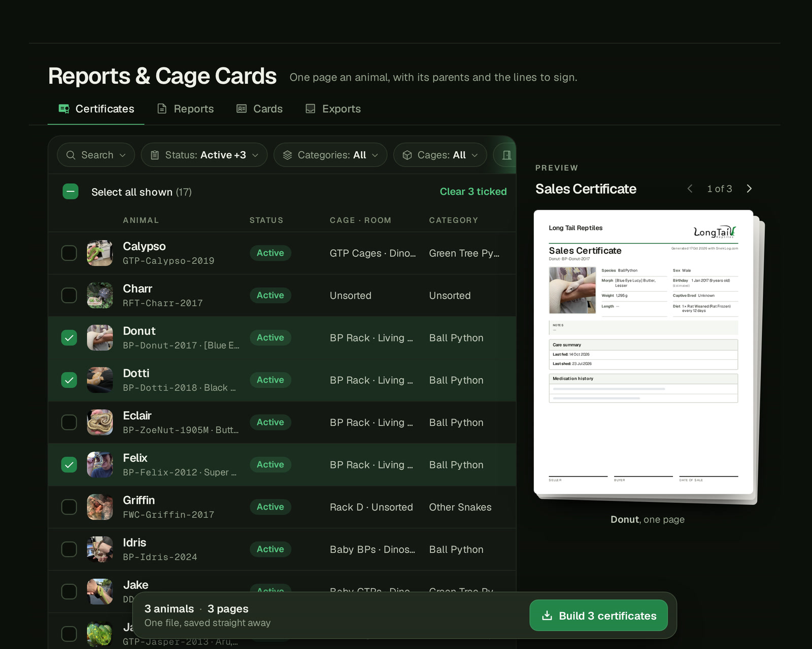Click the Active status badge for Felix
This screenshot has height=649, width=812.
click(x=270, y=465)
